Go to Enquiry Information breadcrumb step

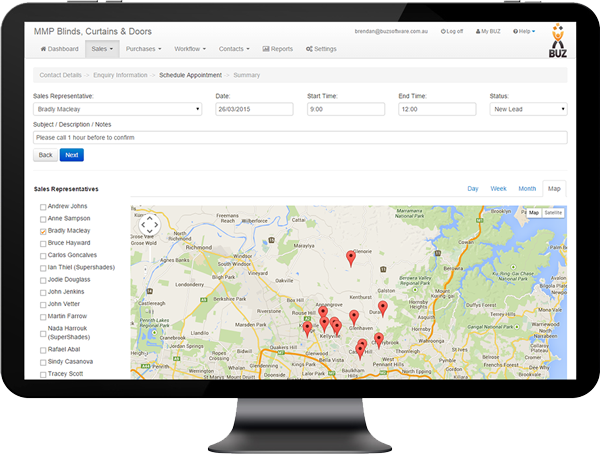coord(120,75)
